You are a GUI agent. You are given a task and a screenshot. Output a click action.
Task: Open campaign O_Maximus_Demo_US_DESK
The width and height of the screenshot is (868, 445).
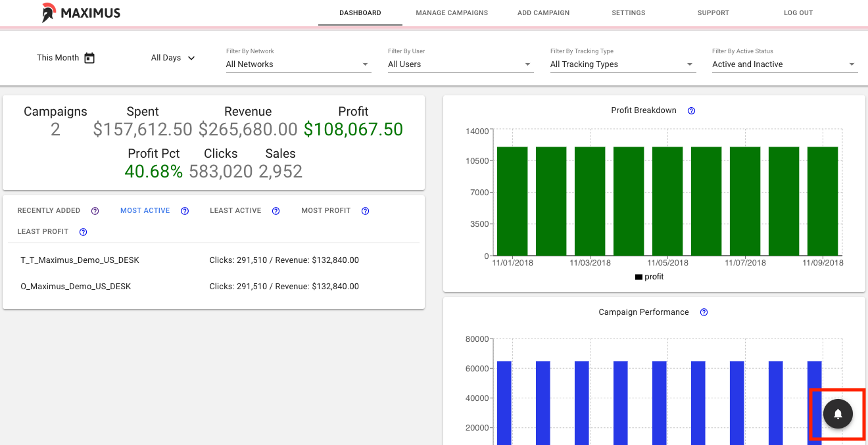coord(76,287)
